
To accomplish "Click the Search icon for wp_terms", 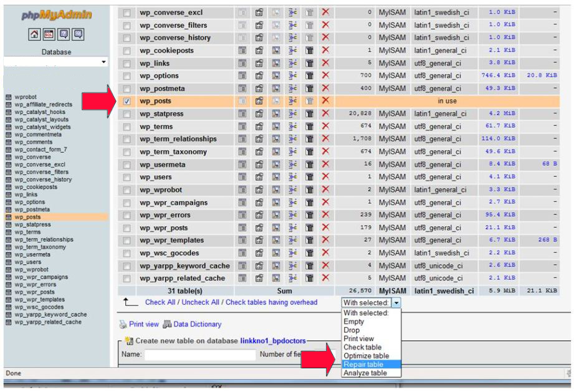I will (x=276, y=127).
